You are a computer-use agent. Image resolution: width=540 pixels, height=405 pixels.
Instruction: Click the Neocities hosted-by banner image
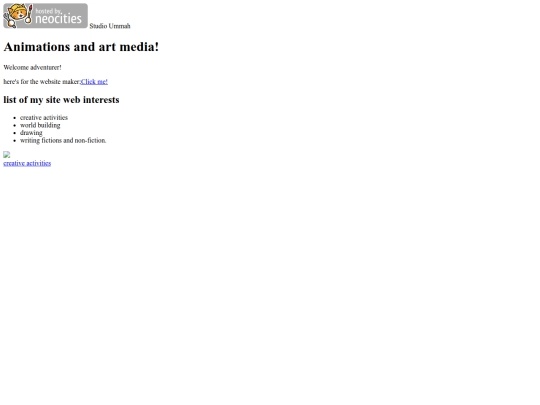pos(45,16)
